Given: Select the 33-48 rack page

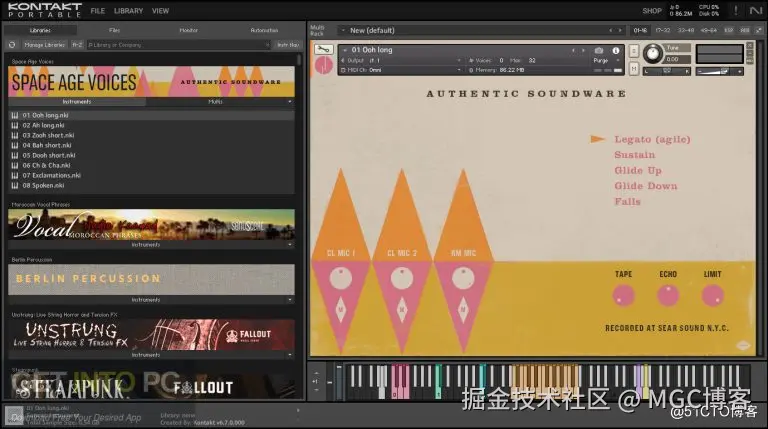Looking at the screenshot, I should pos(686,30).
